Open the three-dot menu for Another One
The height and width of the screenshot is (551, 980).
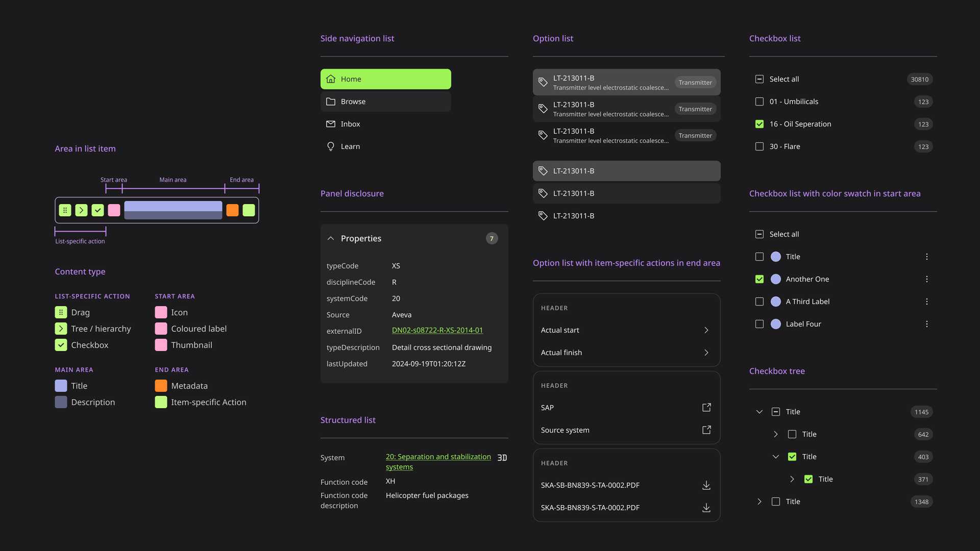[927, 279]
